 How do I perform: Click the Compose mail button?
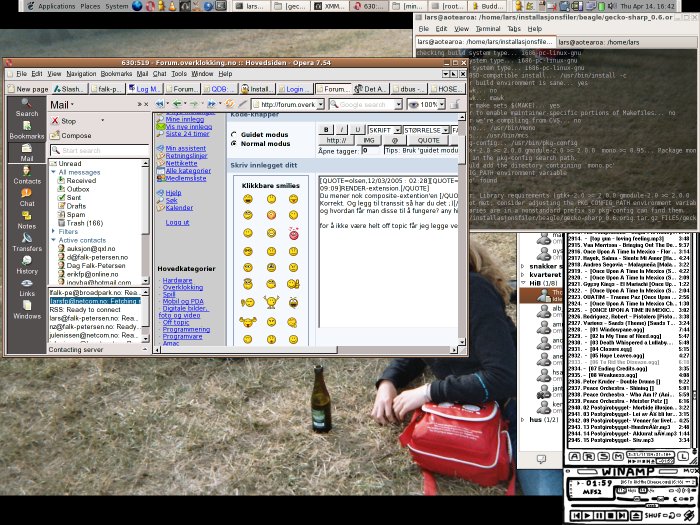tap(76, 135)
